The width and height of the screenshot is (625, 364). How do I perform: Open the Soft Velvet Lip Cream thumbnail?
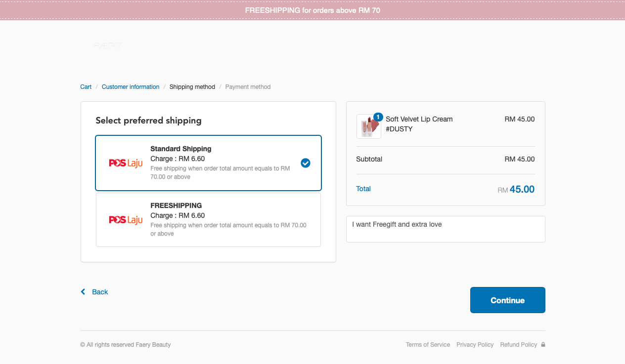[x=368, y=126]
